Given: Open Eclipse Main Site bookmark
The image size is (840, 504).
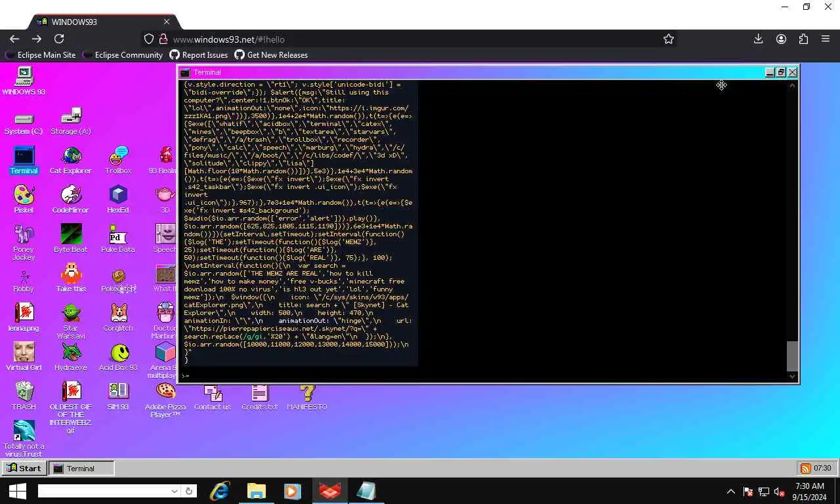Looking at the screenshot, I should click(41, 55).
